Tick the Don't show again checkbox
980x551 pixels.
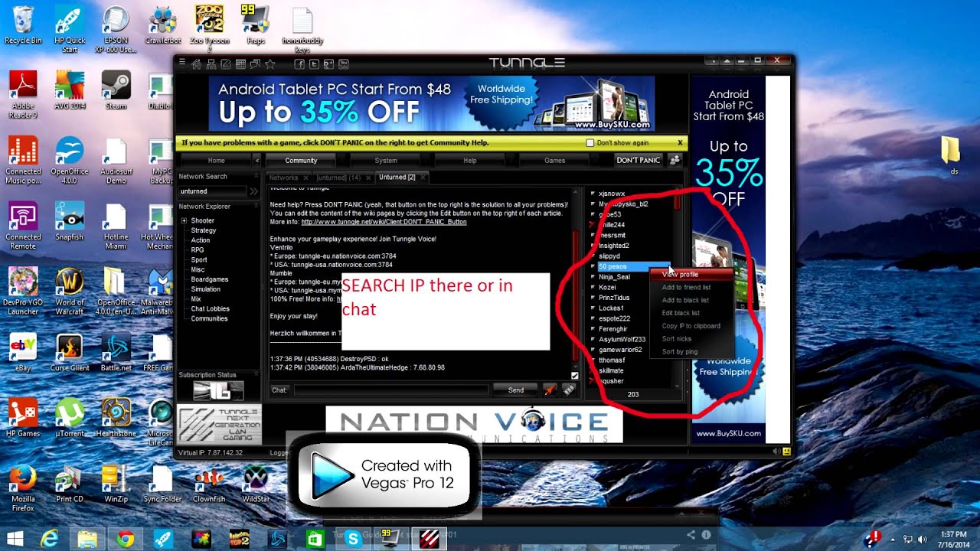[590, 142]
